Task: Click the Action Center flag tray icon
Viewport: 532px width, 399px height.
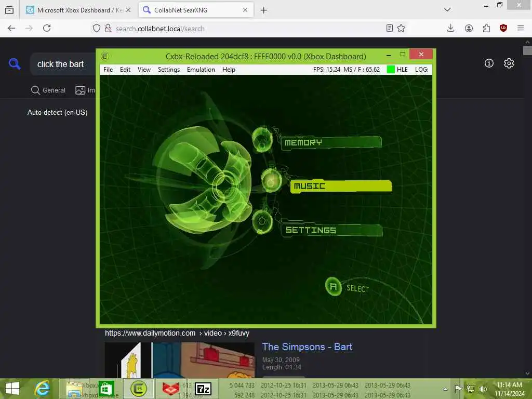Action: 458,389
